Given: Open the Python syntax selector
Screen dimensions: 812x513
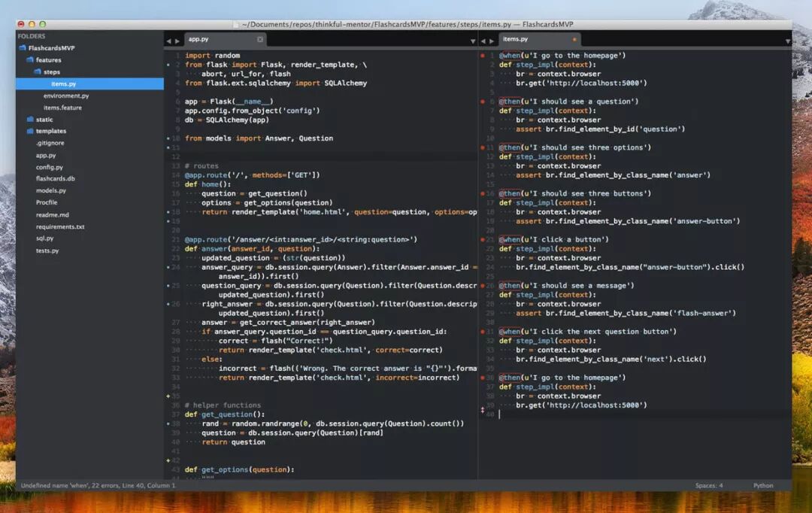Looking at the screenshot, I should [763, 485].
